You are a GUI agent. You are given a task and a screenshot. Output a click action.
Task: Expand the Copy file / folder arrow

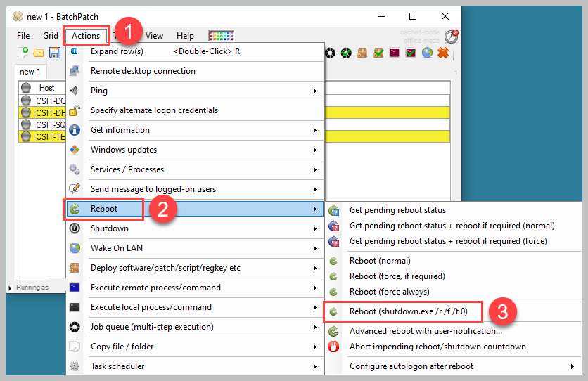point(315,347)
